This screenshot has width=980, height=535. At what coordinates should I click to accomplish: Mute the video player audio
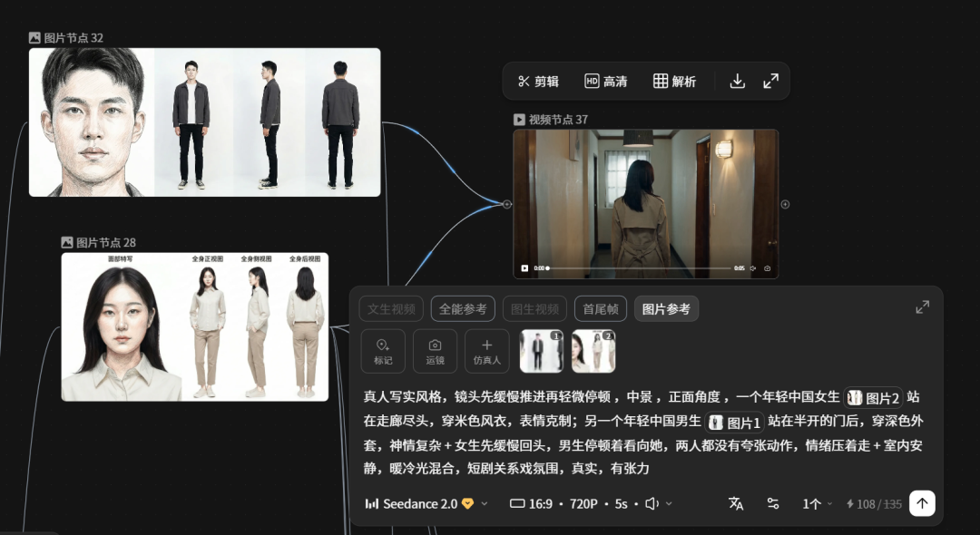tap(751, 268)
